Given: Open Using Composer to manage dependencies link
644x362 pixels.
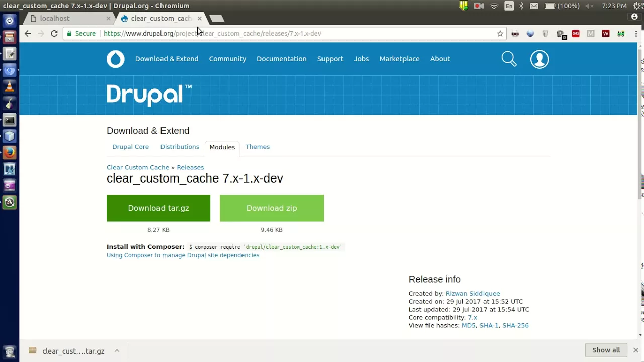Looking at the screenshot, I should [183, 255].
